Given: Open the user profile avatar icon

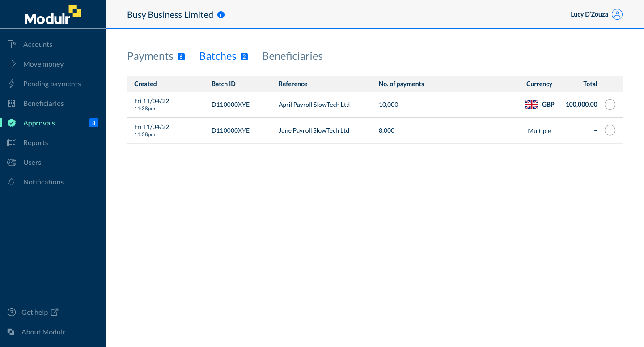Looking at the screenshot, I should point(617,14).
